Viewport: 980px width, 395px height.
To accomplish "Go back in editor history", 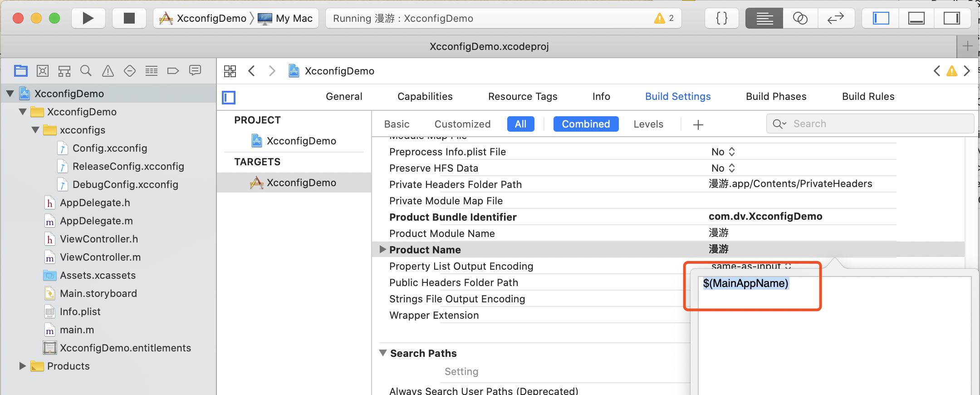I will coord(252,71).
